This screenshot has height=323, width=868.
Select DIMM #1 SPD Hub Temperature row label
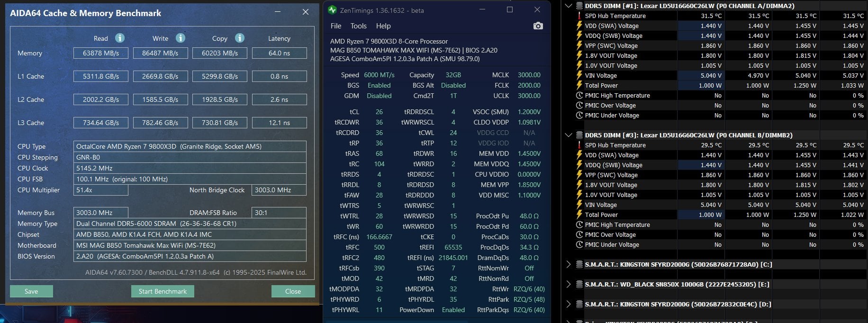[615, 16]
